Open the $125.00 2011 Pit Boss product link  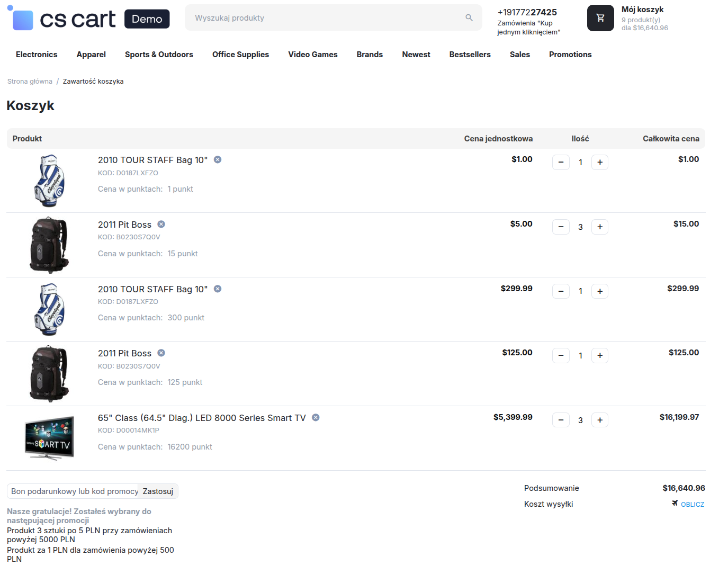pyautogui.click(x=124, y=353)
